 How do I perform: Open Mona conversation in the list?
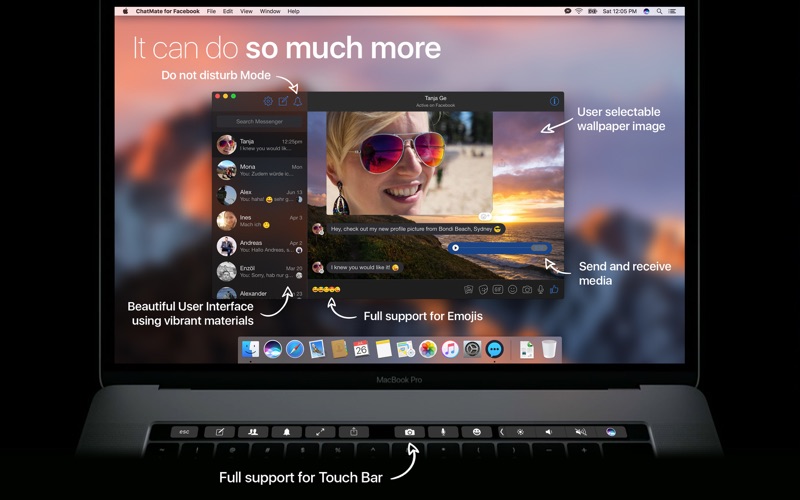click(x=259, y=170)
